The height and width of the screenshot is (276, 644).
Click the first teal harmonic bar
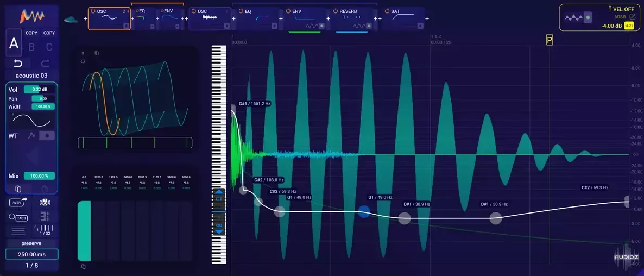click(84, 231)
